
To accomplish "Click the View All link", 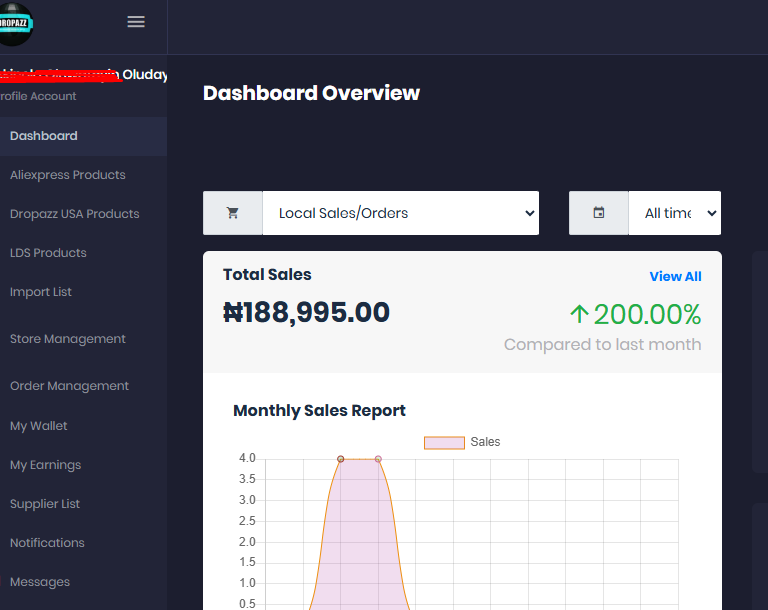I will [x=675, y=276].
